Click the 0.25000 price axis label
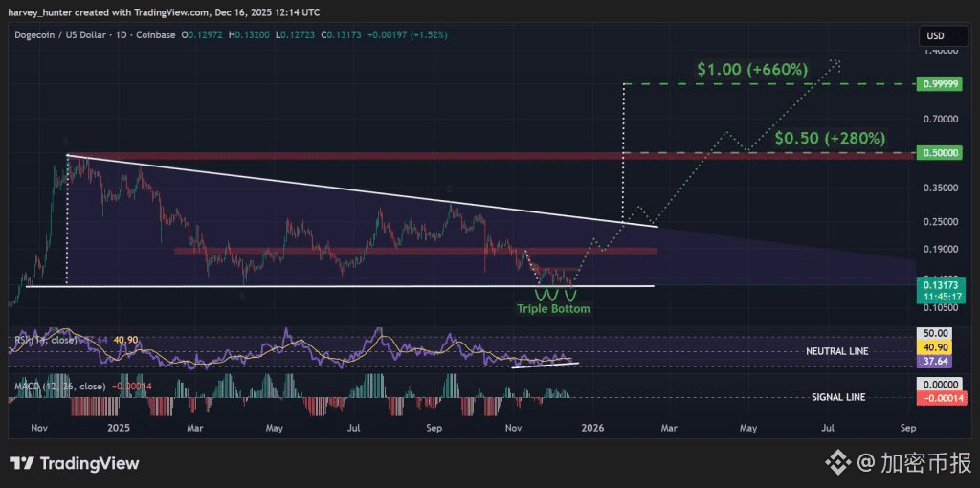980x488 pixels. (940, 221)
